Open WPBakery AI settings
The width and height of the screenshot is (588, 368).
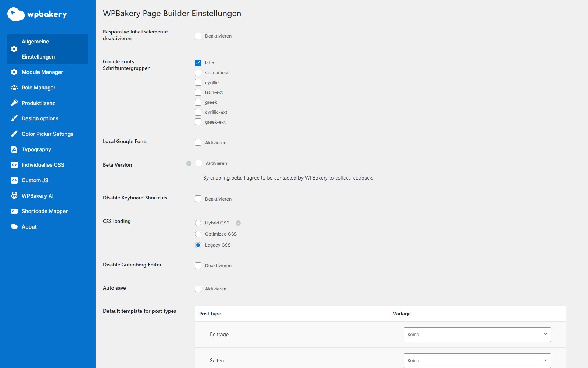[x=48, y=196]
